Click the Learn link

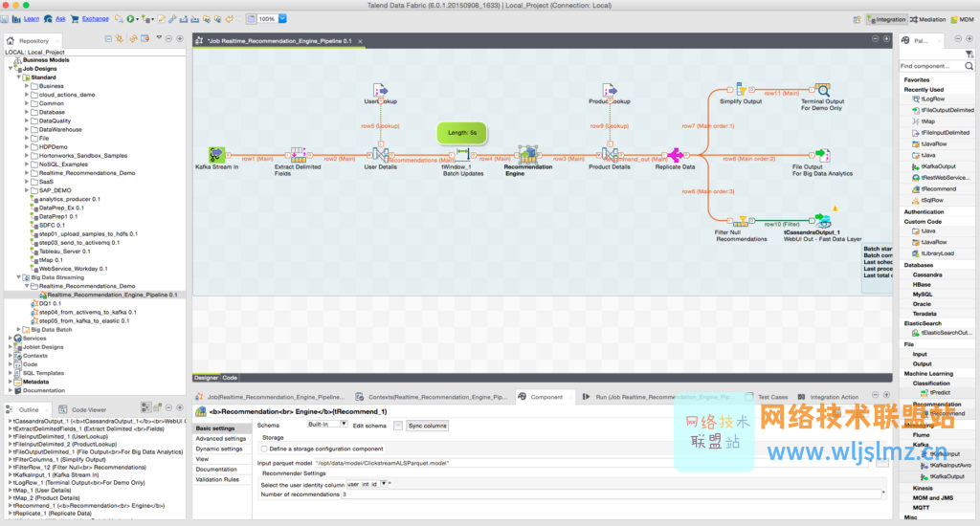(x=32, y=19)
